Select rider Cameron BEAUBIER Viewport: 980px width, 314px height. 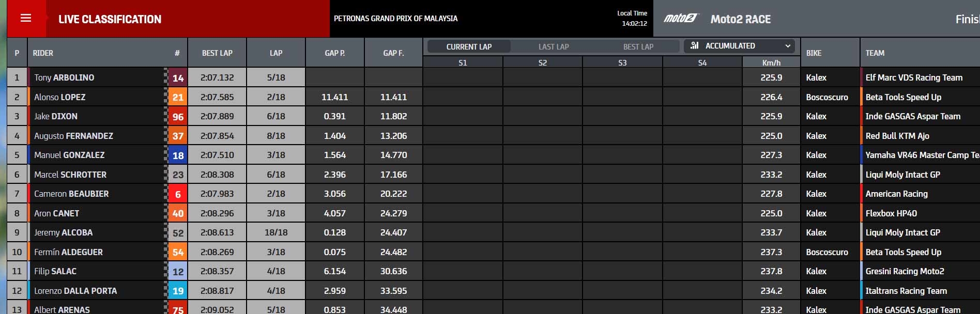pyautogui.click(x=71, y=194)
